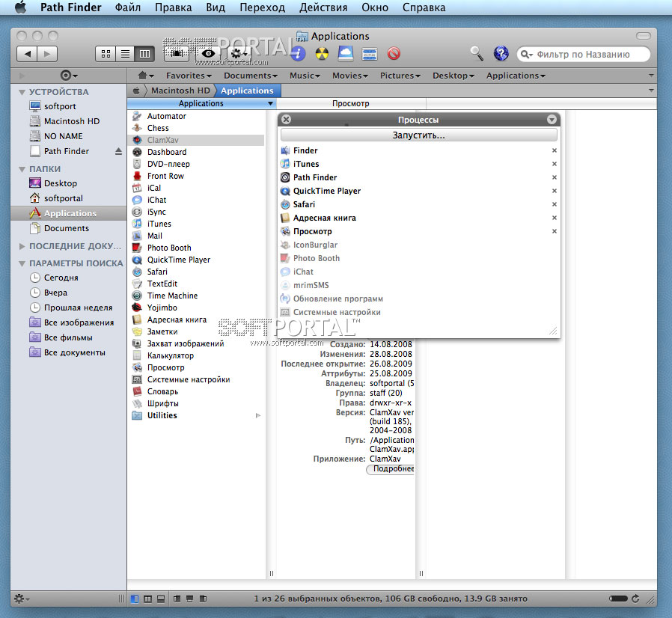Select Все изображения search in sidebar
This screenshot has height=618, width=672.
coord(79,322)
